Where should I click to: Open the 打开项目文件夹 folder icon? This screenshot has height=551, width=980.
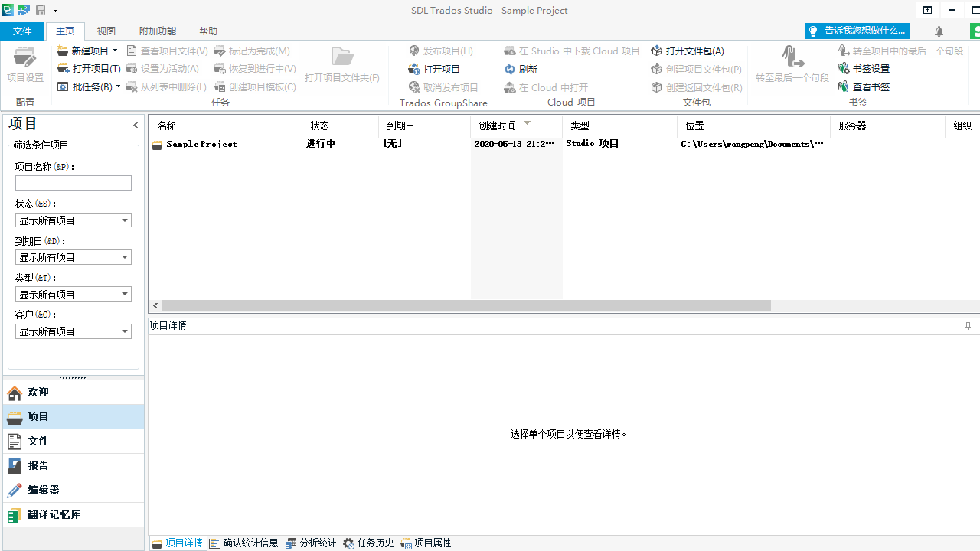point(342,57)
